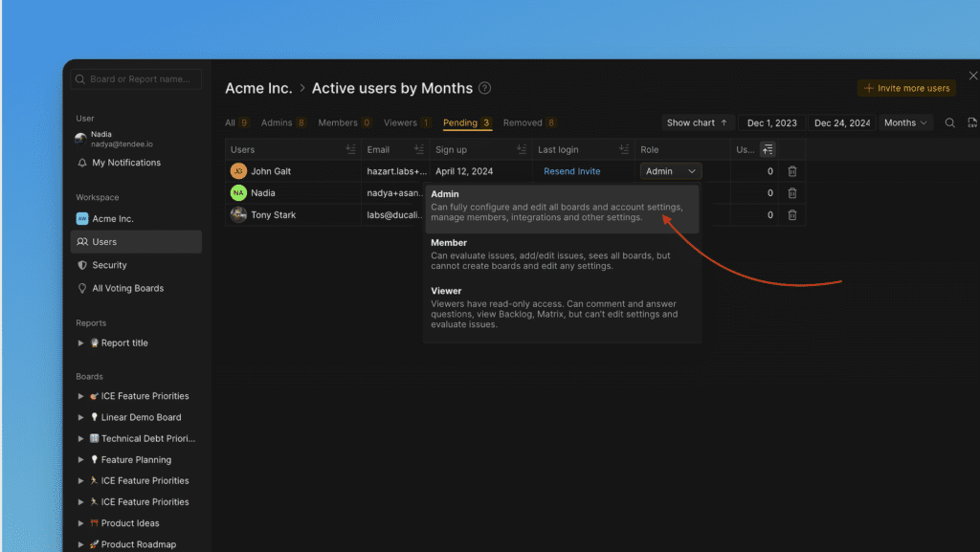Expand the Technical Debt board tree item
The height and width of the screenshot is (552, 980).
81,438
